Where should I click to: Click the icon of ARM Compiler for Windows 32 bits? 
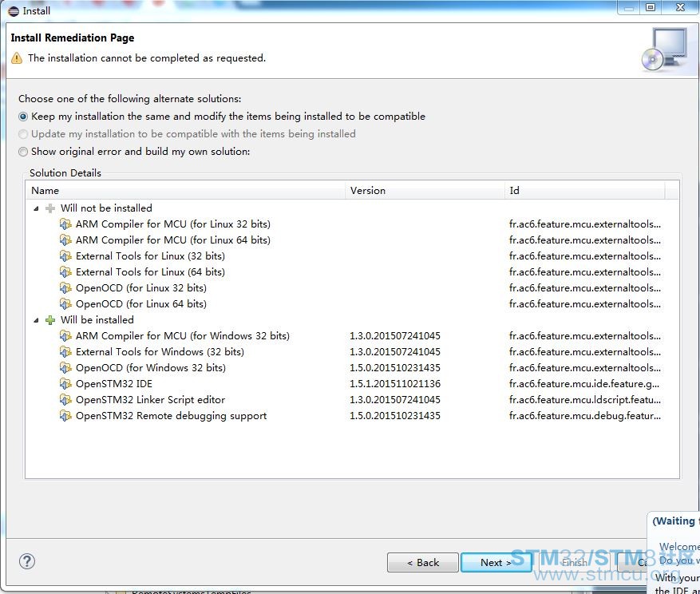tap(65, 336)
